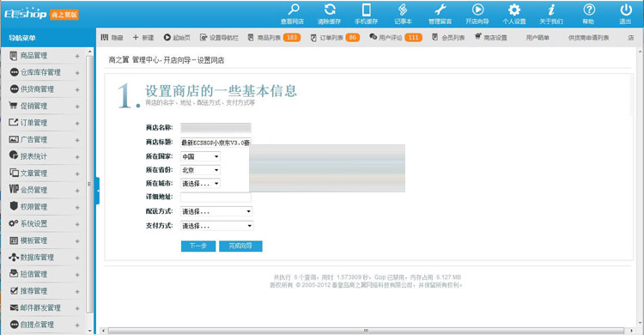This screenshot has width=644, height=335.
Task: Click the sidebar vertical scrollbar
Action: [x=90, y=184]
